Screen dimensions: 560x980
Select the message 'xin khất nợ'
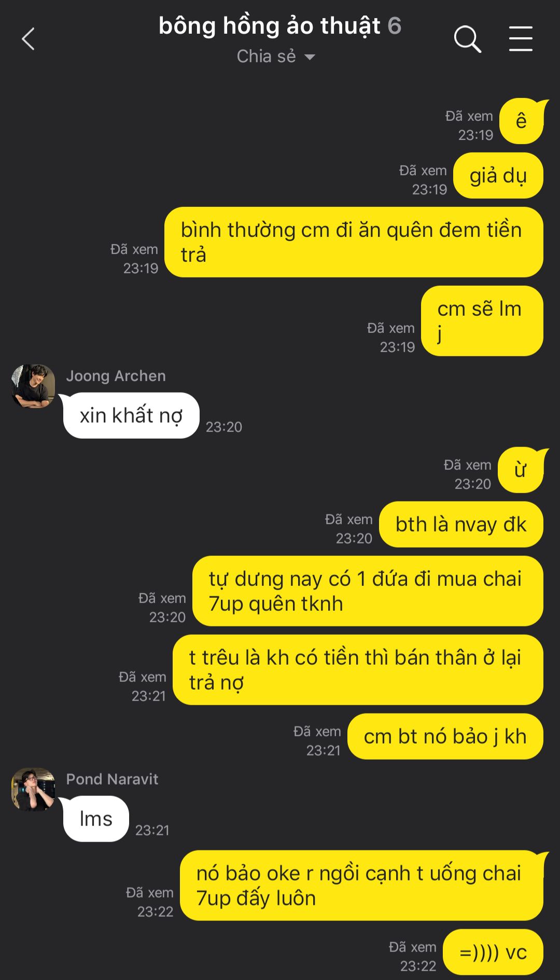coord(131,415)
